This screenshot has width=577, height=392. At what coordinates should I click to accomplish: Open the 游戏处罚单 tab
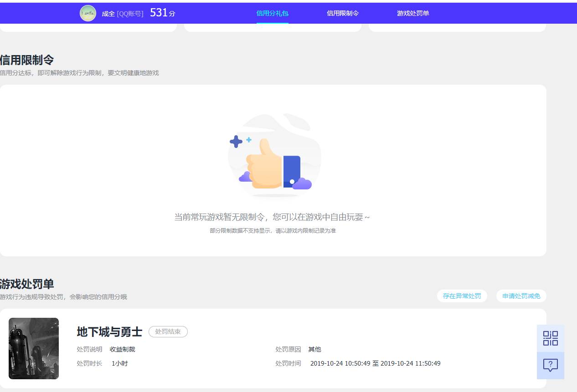click(413, 13)
